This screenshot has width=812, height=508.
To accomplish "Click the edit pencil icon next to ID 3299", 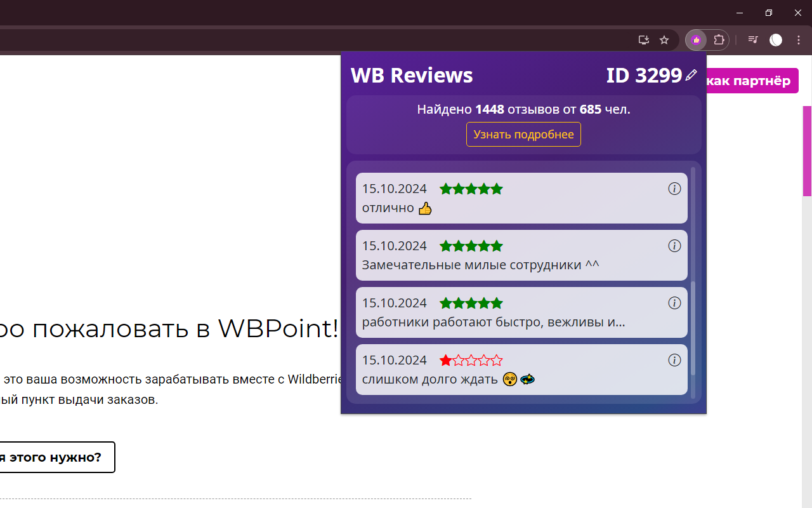I will point(691,76).
